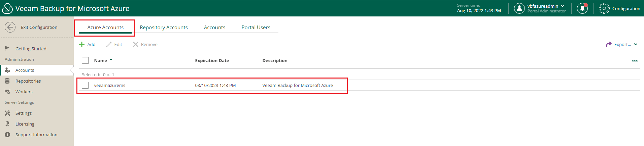This screenshot has width=644, height=146.
Task: Click the Veeam logo icon
Action: tap(7, 8)
